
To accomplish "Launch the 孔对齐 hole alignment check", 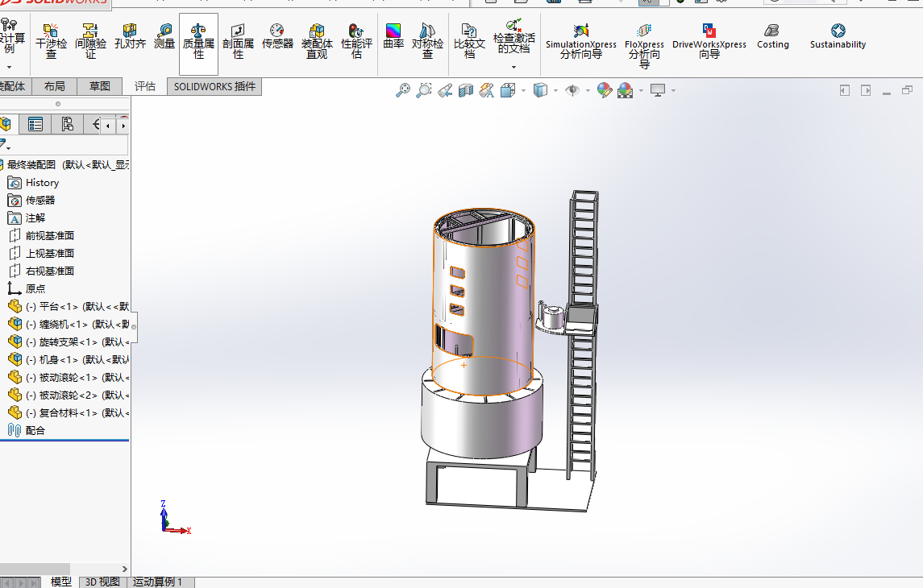I will point(130,37).
